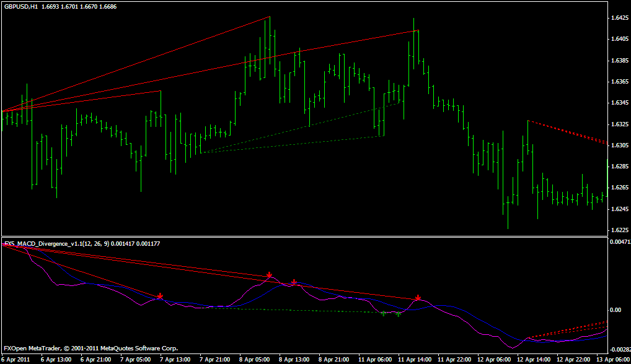Click the red down-arrow at the MACD peak near 8 Apr 05:00
The width and height of the screenshot is (631, 364).
(270, 275)
